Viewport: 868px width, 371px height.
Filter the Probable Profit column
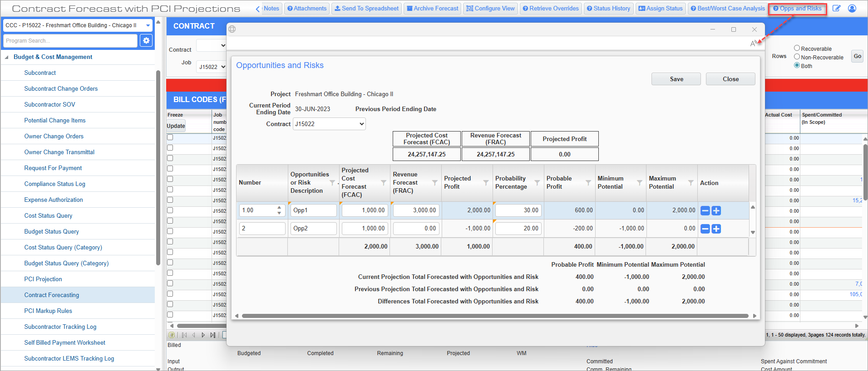pyautogui.click(x=588, y=183)
